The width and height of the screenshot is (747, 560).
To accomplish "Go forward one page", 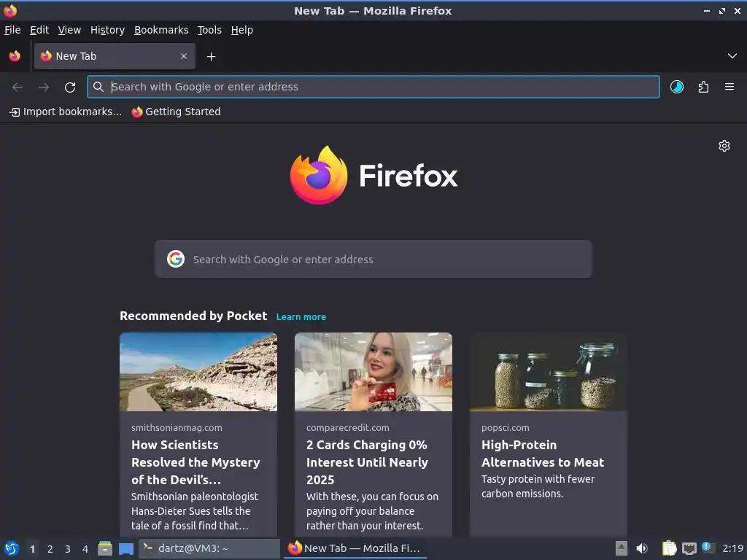I will coord(44,87).
